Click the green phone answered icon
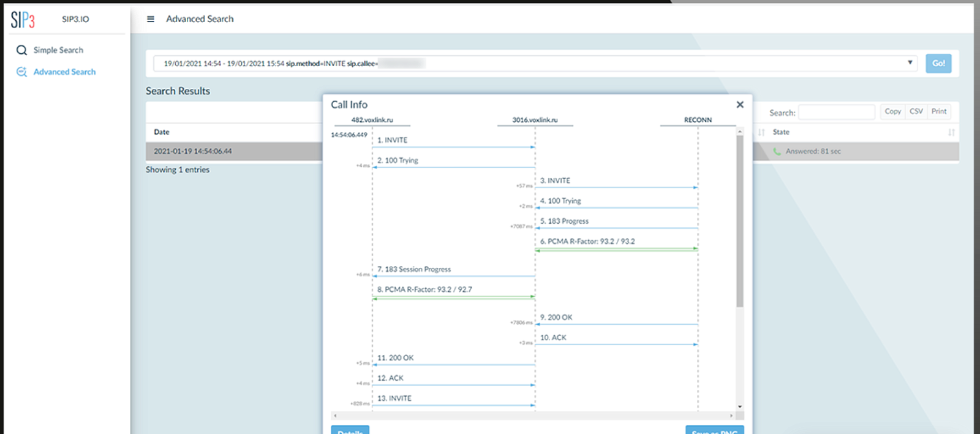Viewport: 980px width, 434px height. (x=777, y=151)
